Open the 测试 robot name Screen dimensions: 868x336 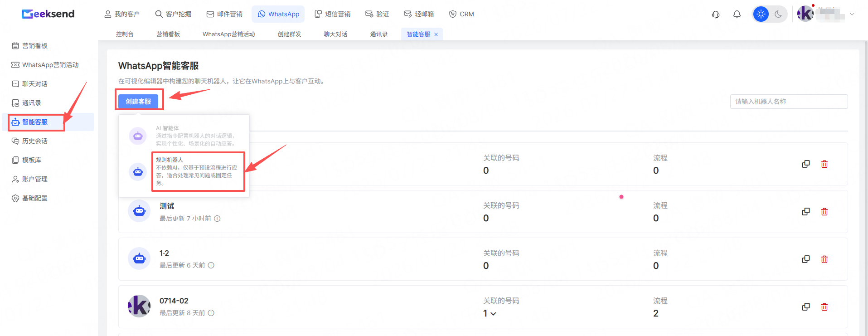(167, 206)
